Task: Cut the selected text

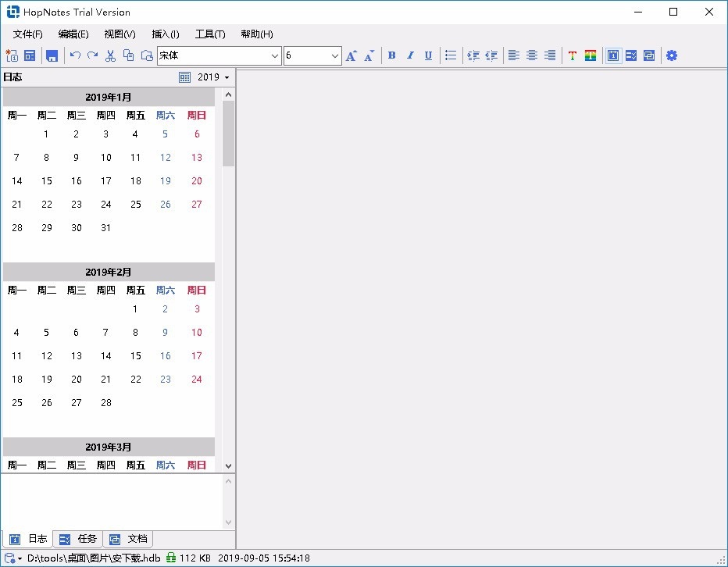Action: [110, 55]
